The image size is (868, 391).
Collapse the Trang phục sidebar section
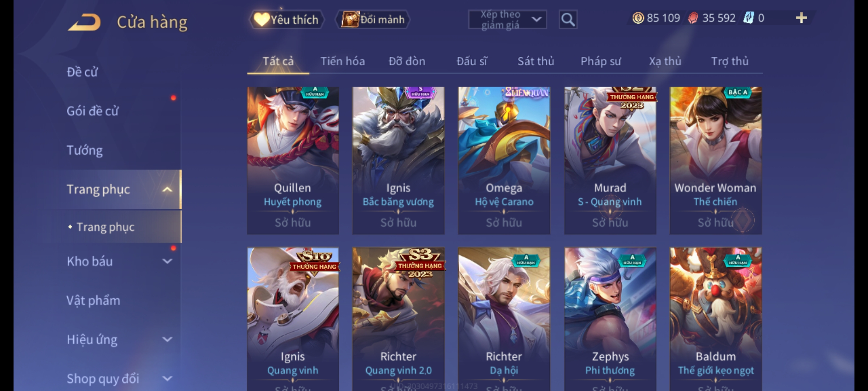coord(167,189)
